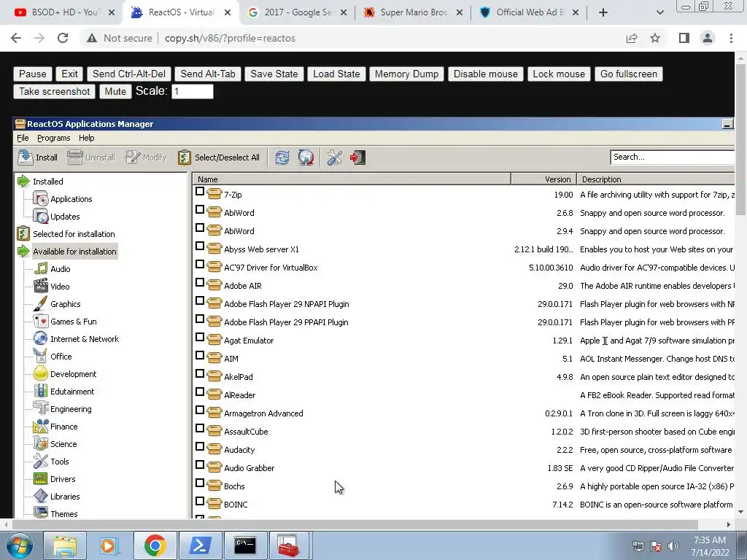The width and height of the screenshot is (747, 560).
Task: Click the Pause emulator button
Action: tap(32, 74)
